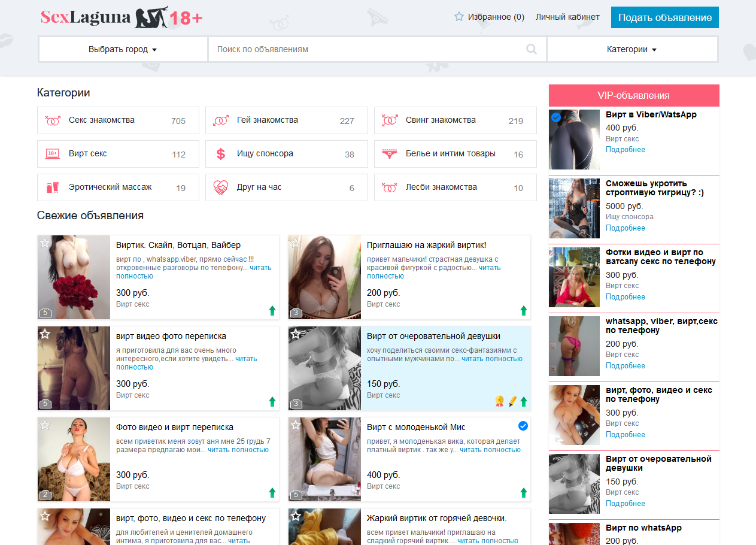Screen dimensions: 756x545
Task: Toggle favorite star on Виртик. Скайп, Вотцап, Вайбер listing
Action: [x=45, y=243]
